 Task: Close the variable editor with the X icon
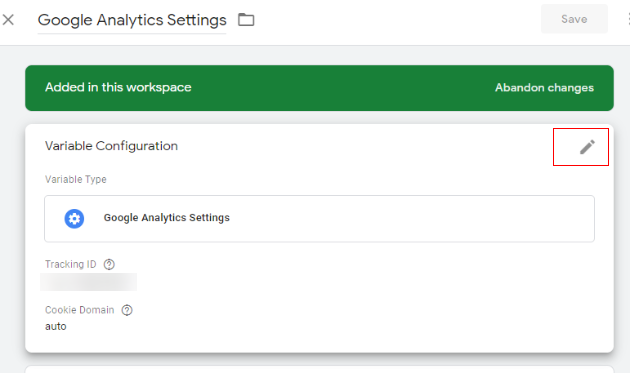[x=8, y=20]
